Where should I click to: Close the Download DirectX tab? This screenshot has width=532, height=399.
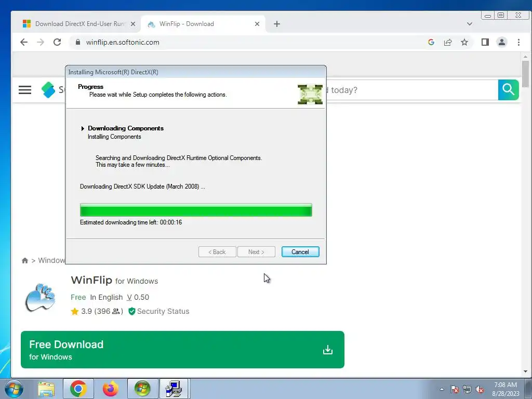tap(133, 24)
